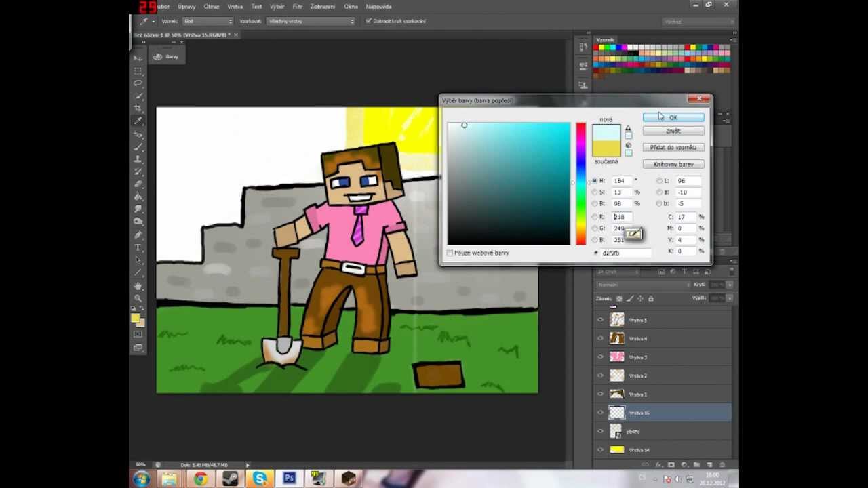This screenshot has width=868, height=488.
Task: Select the Magic Wand tool
Action: (138, 96)
